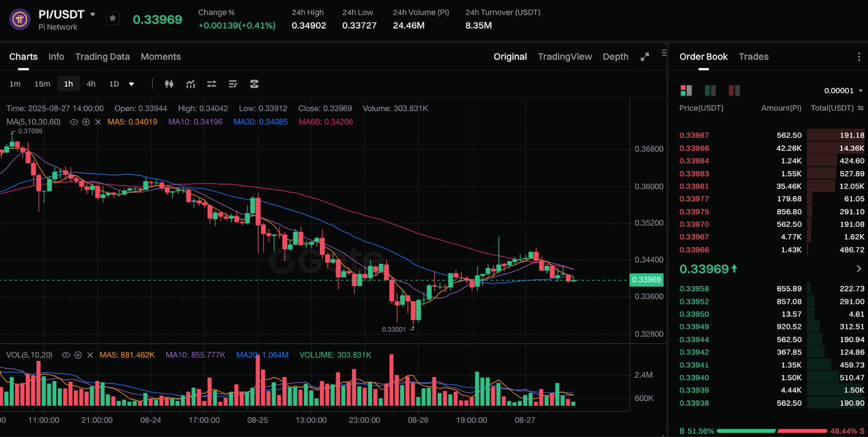The image size is (868, 437).
Task: Open the Info tab
Action: (x=56, y=56)
